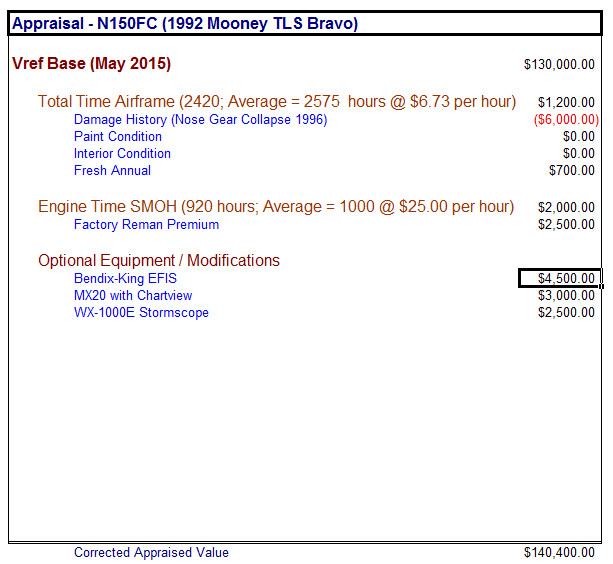
Task: Select the Total Time Airframe line
Action: (x=277, y=102)
